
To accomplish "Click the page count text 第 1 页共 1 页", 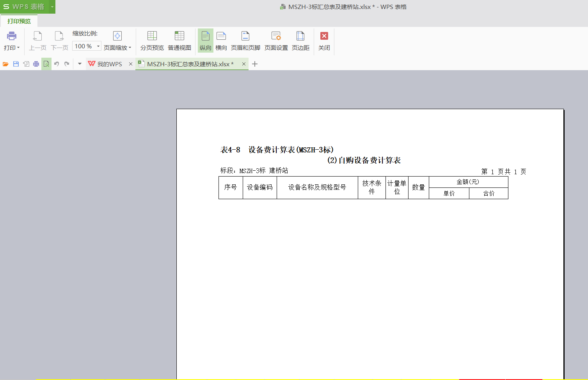I will [504, 171].
